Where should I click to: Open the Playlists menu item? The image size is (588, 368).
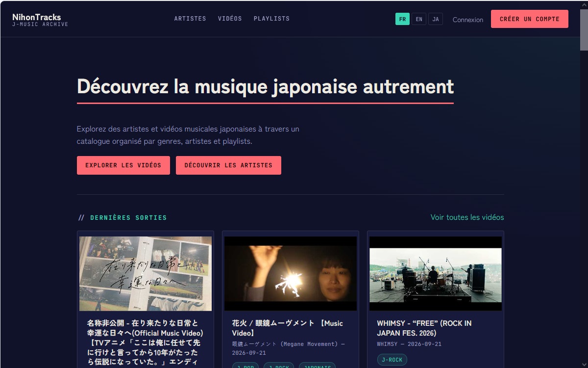coord(271,19)
